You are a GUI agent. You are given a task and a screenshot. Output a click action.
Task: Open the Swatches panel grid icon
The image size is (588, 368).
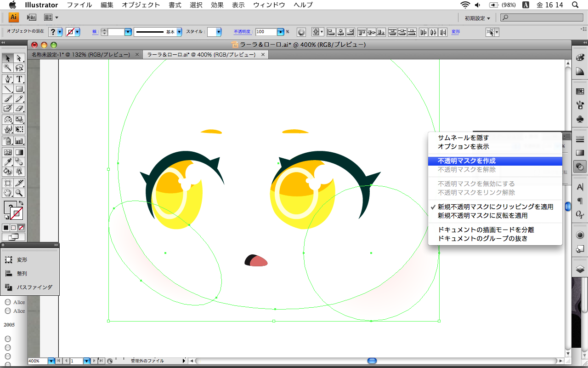[580, 92]
